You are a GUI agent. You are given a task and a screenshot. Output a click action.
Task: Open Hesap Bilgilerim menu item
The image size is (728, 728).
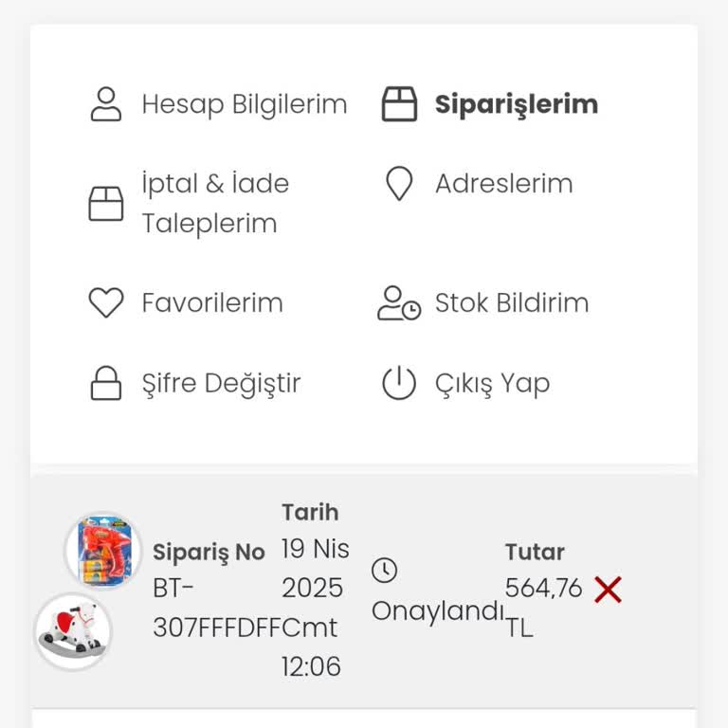244,104
